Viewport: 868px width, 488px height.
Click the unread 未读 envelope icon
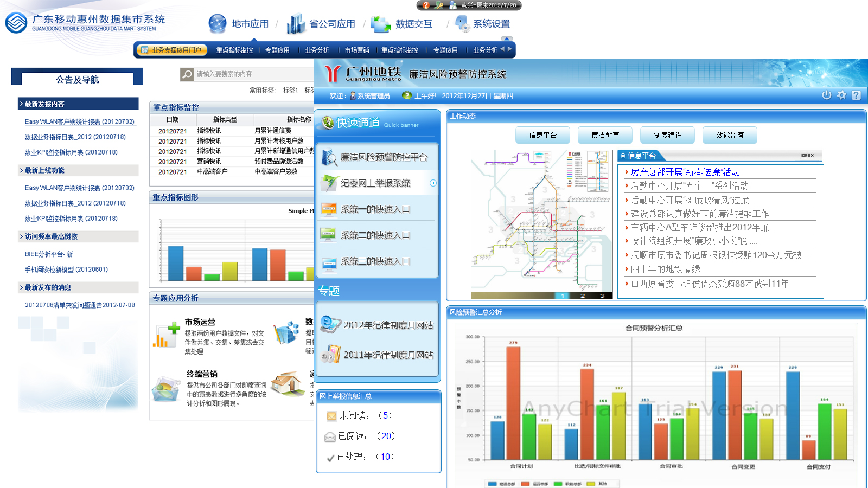pyautogui.click(x=331, y=416)
